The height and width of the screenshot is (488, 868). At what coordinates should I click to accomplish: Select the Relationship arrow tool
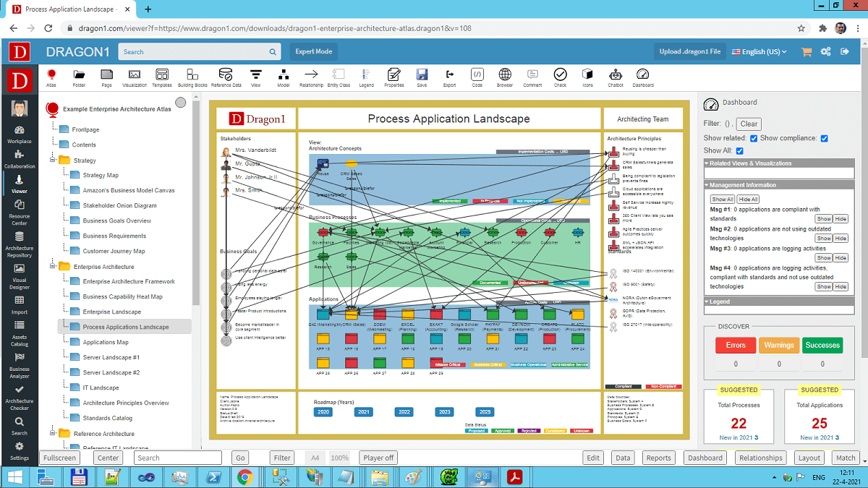311,77
